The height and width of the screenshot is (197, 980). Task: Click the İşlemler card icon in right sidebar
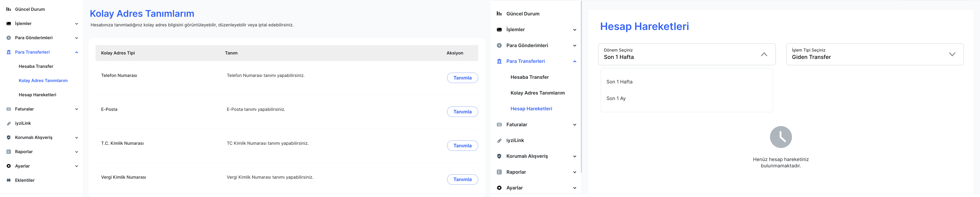point(499,30)
